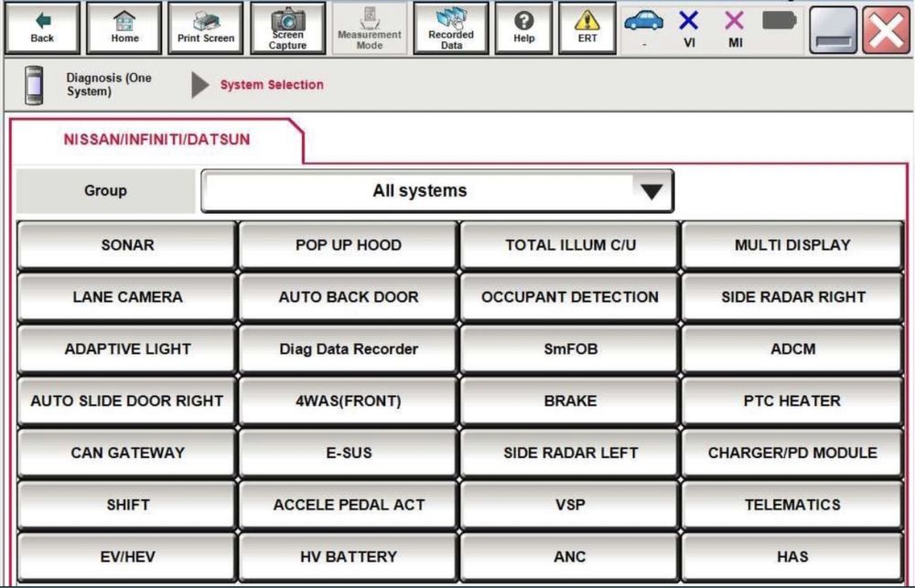This screenshot has width=915, height=588.
Task: Click the blue car vehicle status icon
Action: pyautogui.click(x=643, y=22)
